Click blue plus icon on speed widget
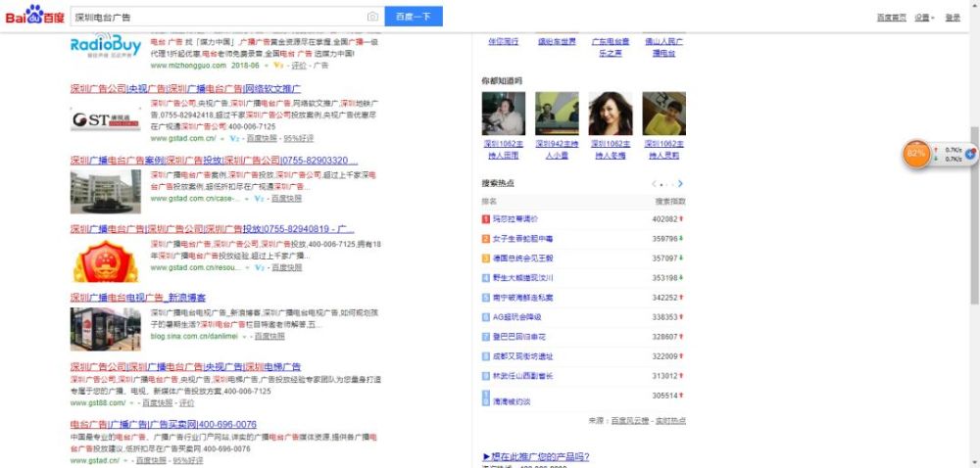The width and height of the screenshot is (980, 468). click(970, 154)
